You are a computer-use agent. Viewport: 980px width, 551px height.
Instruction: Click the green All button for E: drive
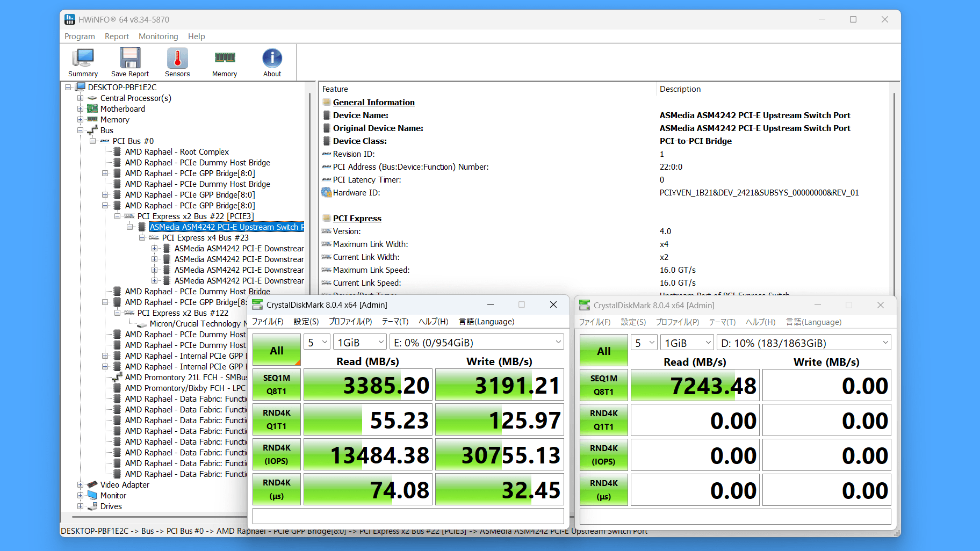point(276,350)
